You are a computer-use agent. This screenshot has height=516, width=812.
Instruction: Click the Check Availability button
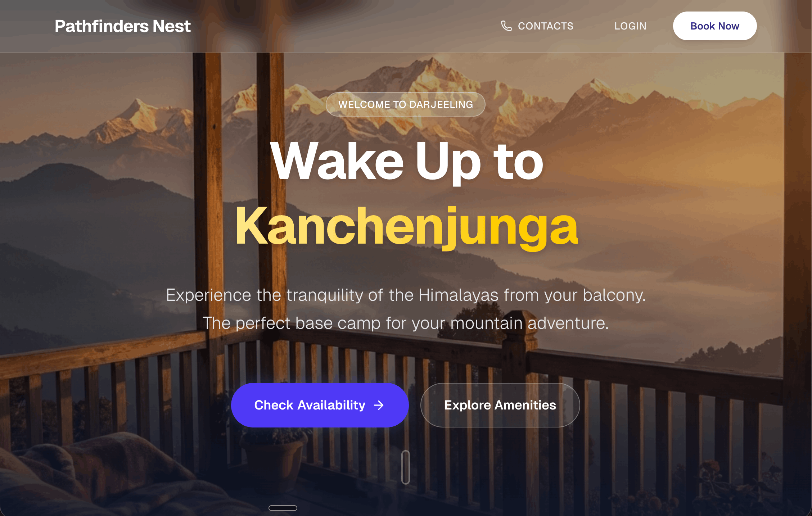coord(320,405)
